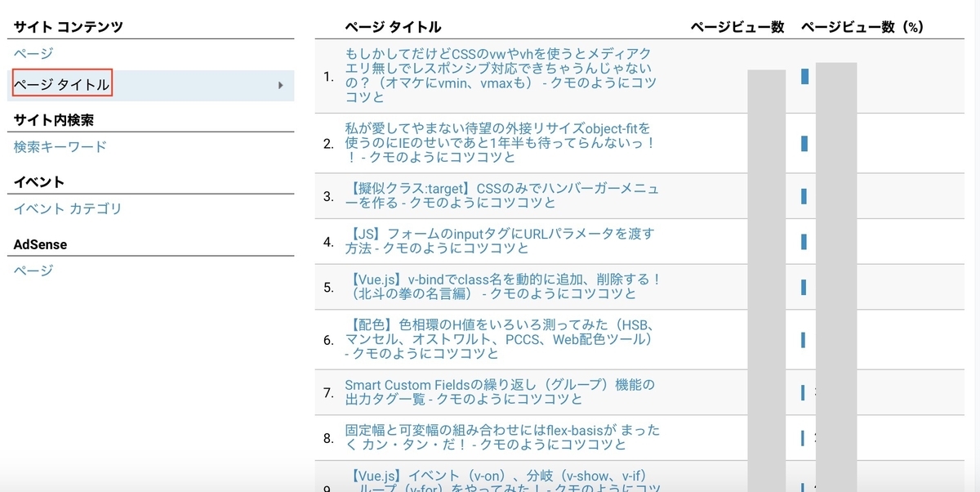Click the サイト内検索 section heading
The image size is (980, 492).
pyautogui.click(x=54, y=120)
